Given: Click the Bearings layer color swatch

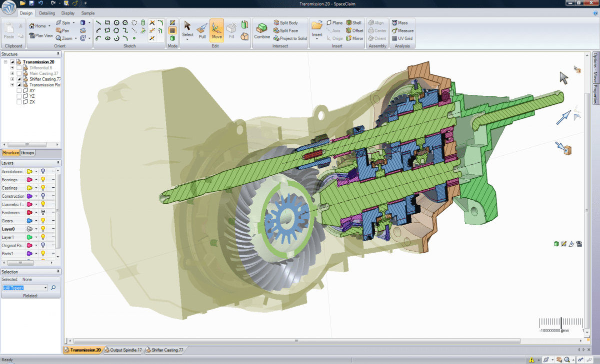Looking at the screenshot, I should [x=29, y=180].
